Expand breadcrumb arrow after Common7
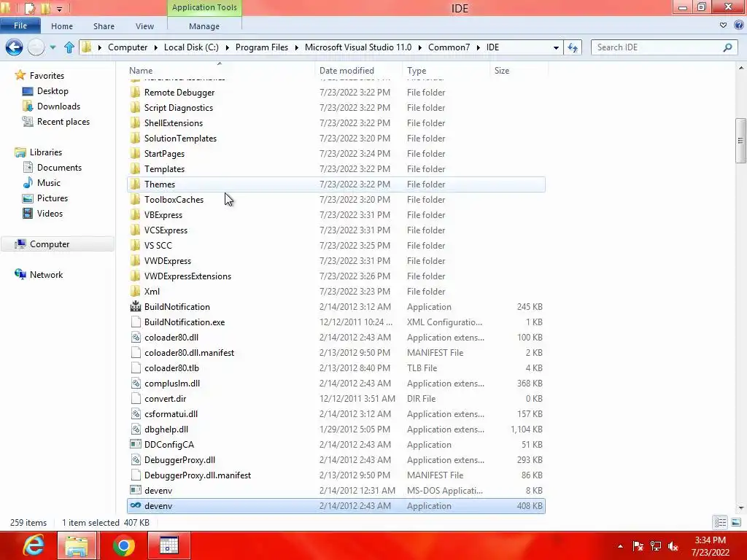The height and width of the screenshot is (560, 747). [478, 47]
